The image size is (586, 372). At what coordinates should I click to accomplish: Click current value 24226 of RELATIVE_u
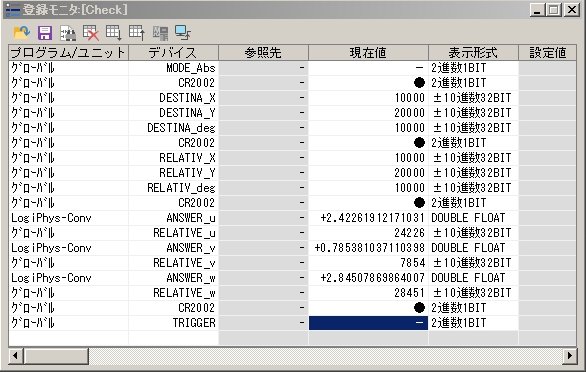368,233
